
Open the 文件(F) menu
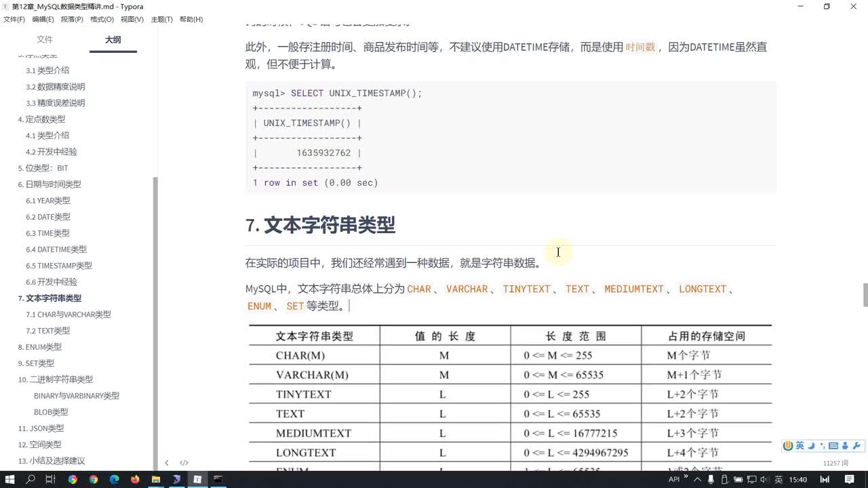14,19
